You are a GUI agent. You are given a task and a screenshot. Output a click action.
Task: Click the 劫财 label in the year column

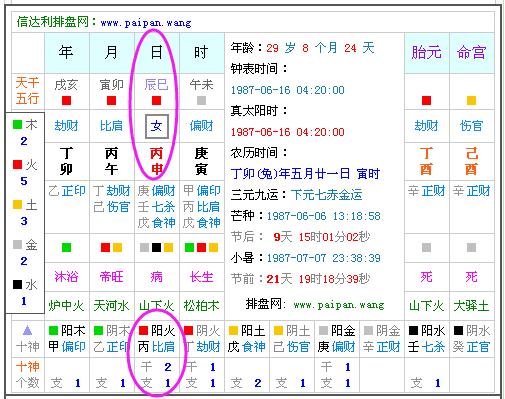pyautogui.click(x=66, y=126)
